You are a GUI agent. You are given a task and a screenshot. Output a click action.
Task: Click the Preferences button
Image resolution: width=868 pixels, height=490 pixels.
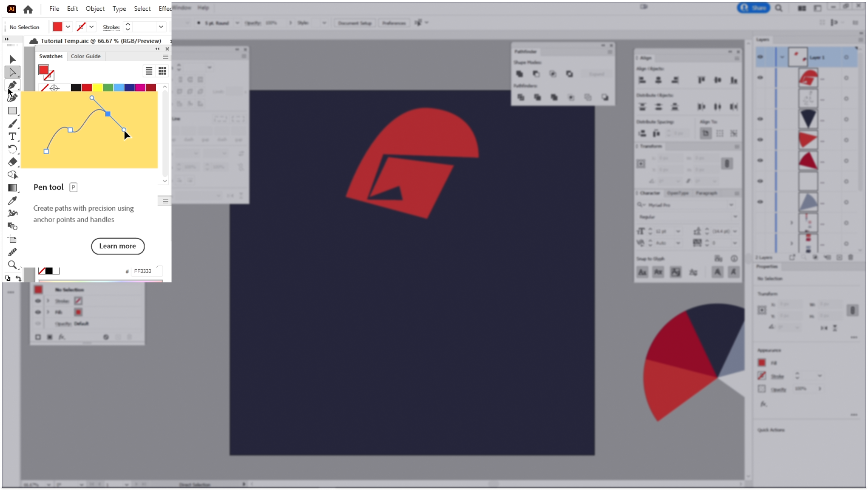pos(394,23)
